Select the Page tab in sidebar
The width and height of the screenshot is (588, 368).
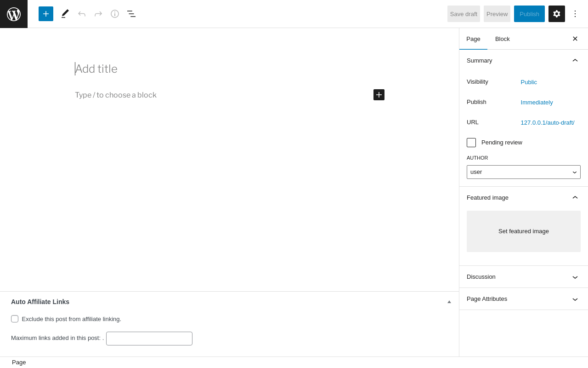pos(473,39)
